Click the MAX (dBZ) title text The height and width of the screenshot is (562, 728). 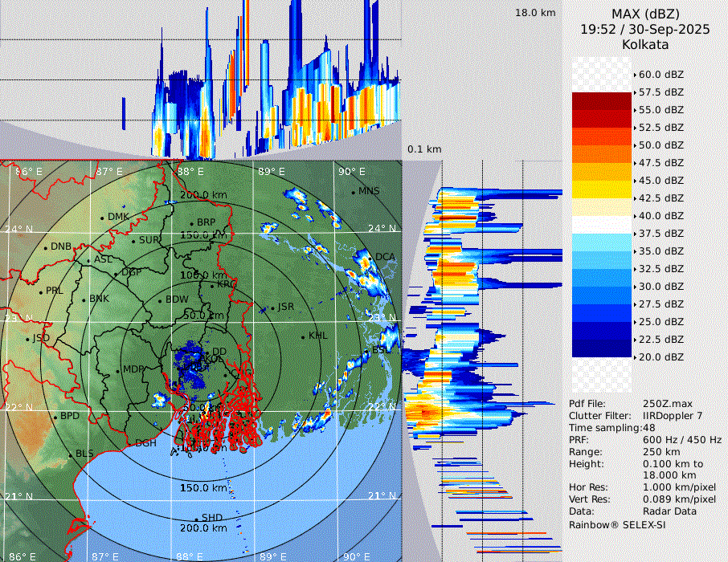tap(645, 14)
